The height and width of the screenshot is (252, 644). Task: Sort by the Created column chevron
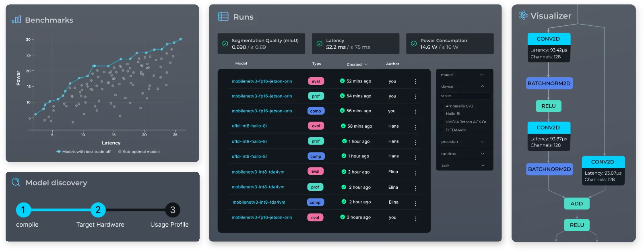(366, 64)
